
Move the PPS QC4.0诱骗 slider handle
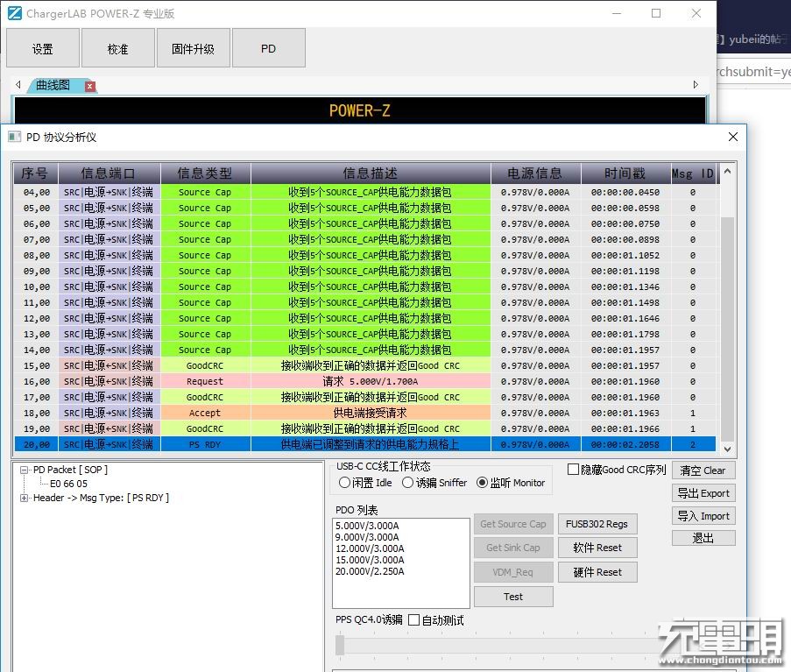(340, 645)
